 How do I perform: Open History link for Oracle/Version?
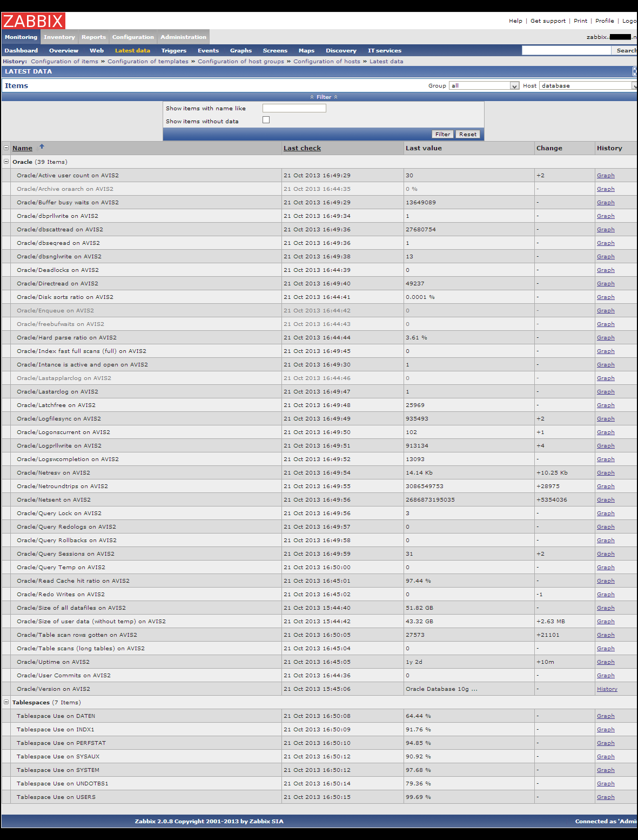(607, 689)
